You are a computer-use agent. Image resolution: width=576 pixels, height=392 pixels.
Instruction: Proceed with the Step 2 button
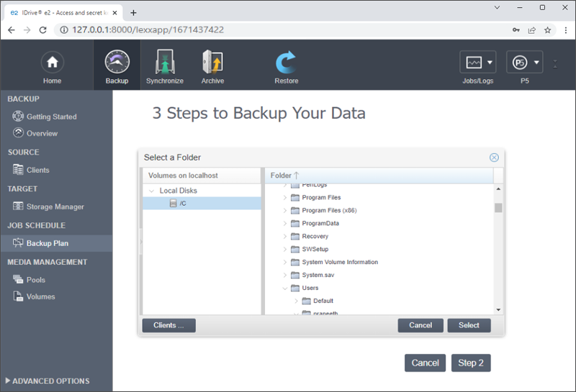(x=471, y=363)
